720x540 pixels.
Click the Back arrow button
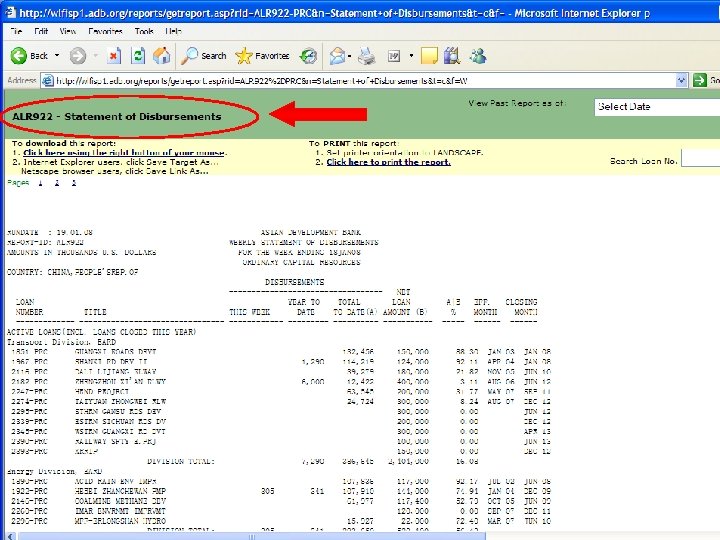pyautogui.click(x=18, y=56)
